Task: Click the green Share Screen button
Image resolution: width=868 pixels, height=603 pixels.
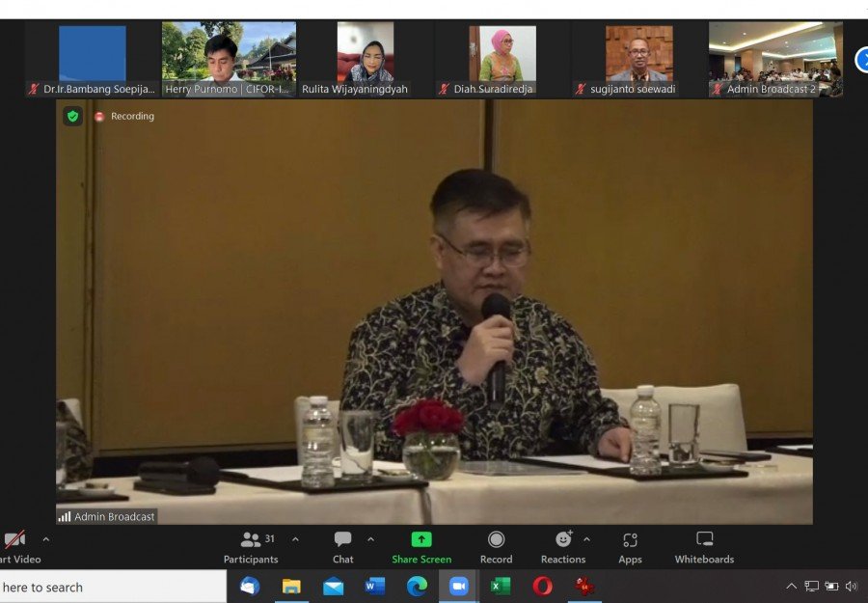Action: (x=421, y=548)
